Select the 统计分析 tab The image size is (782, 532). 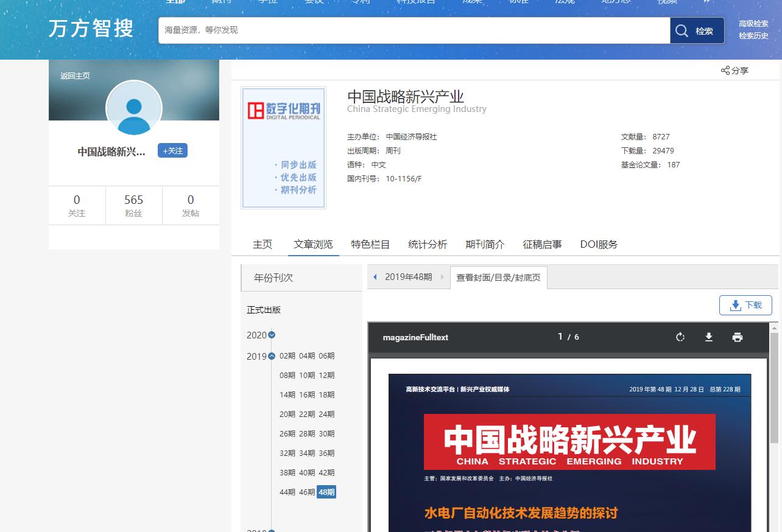[x=428, y=244]
